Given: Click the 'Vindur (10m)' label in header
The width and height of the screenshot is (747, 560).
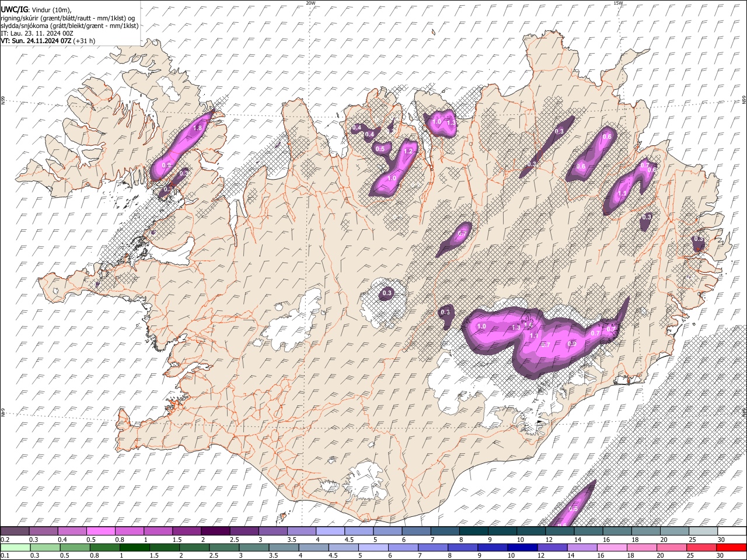Looking at the screenshot, I should 53,10.
